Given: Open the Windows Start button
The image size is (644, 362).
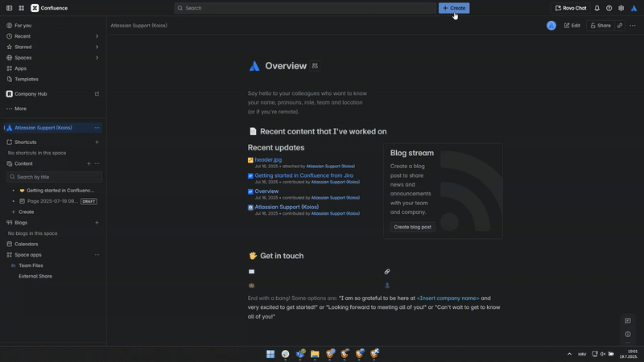Looking at the screenshot, I should [x=270, y=354].
